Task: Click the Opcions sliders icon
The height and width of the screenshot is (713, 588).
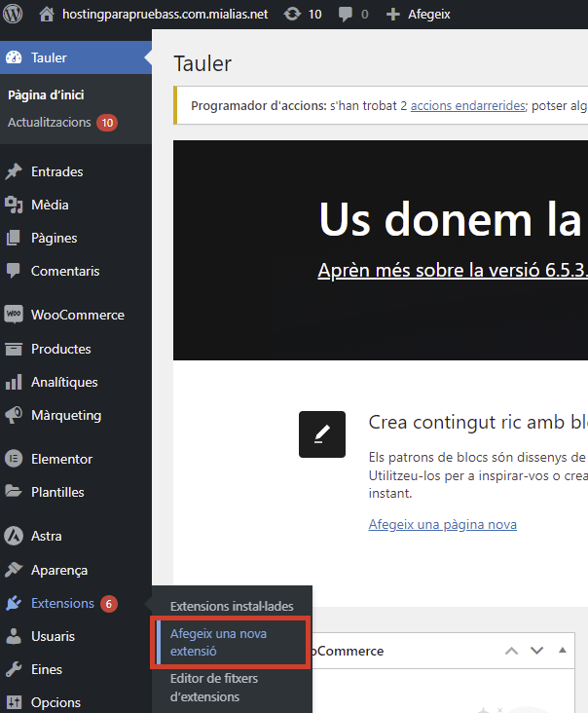Action: 14,702
